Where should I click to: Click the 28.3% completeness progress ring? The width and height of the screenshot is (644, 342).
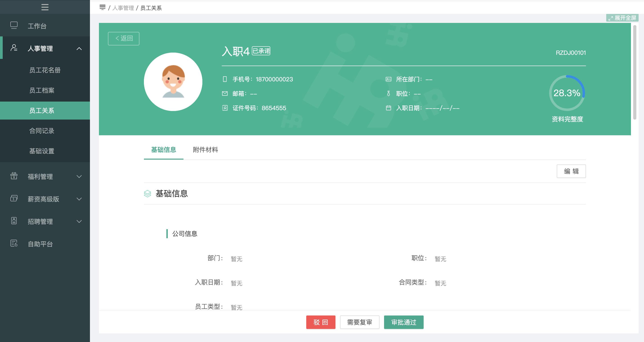point(567,93)
